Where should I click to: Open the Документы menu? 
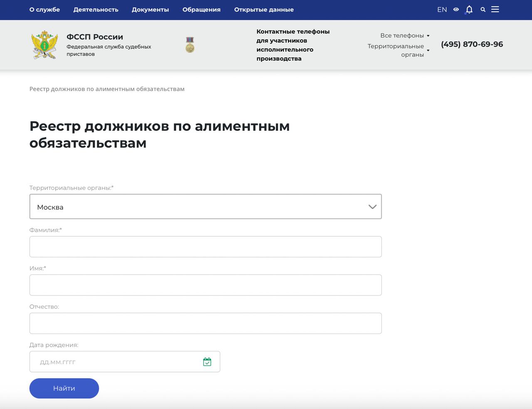150,10
